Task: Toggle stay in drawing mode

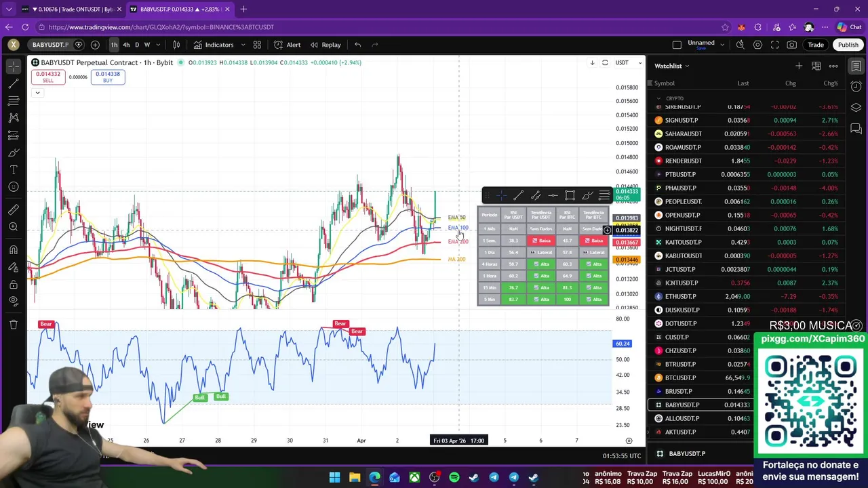Action: [x=14, y=267]
